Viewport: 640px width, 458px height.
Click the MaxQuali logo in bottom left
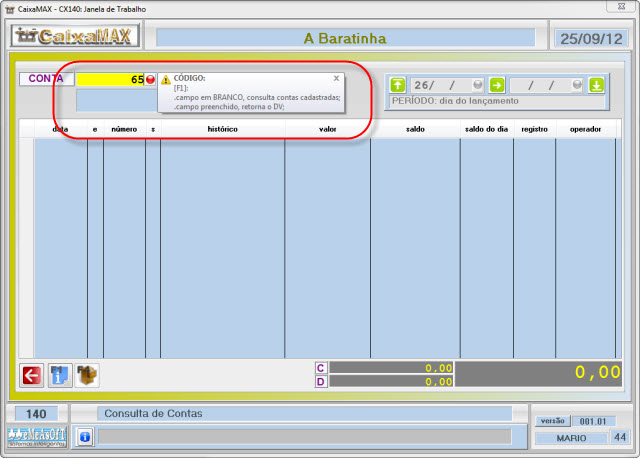(36, 436)
